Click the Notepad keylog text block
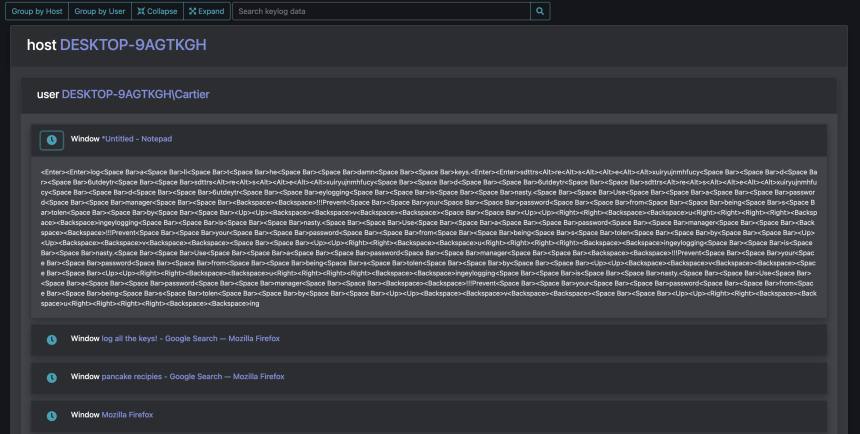Viewport: 860px width, 434px height. tap(428, 238)
